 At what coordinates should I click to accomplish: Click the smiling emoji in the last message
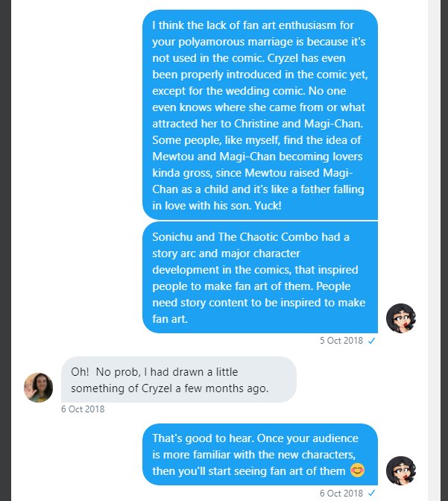click(358, 470)
